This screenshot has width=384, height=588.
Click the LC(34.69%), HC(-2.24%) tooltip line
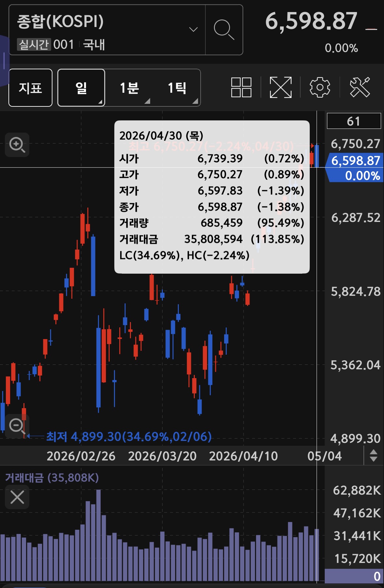pyautogui.click(x=184, y=255)
